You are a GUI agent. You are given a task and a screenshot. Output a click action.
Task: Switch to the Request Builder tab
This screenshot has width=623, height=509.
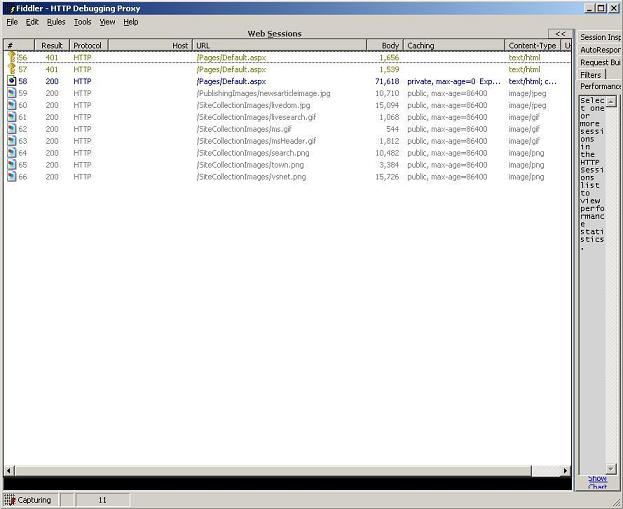(x=600, y=62)
